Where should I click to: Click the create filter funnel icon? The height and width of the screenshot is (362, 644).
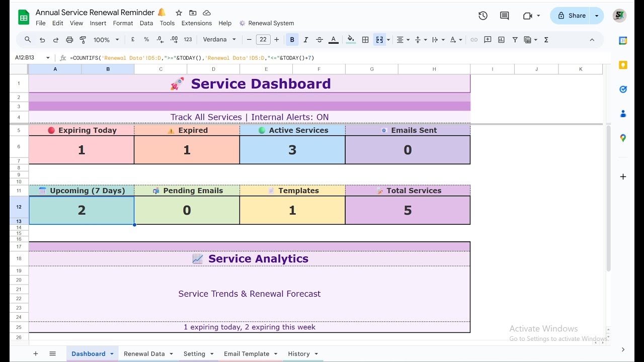point(515,40)
